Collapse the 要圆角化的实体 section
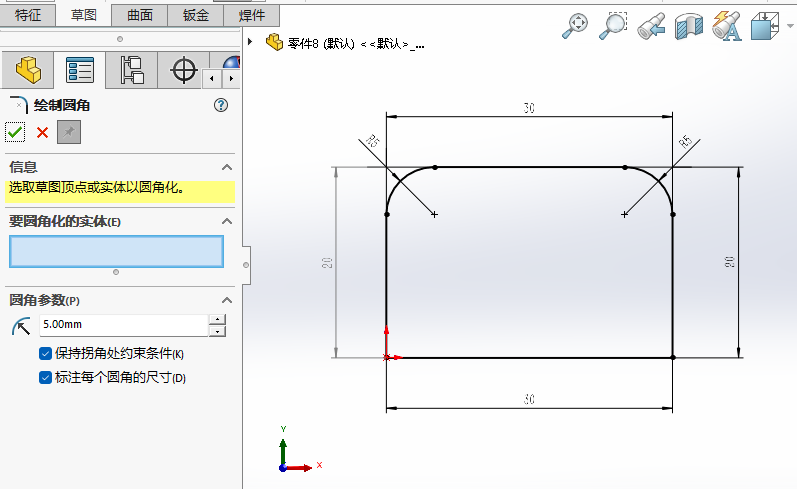Image resolution: width=797 pixels, height=489 pixels. 227,221
